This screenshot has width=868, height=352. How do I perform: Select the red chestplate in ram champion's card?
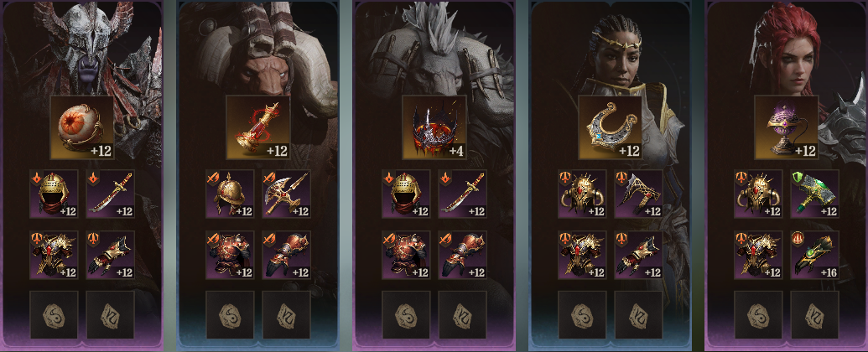230,255
